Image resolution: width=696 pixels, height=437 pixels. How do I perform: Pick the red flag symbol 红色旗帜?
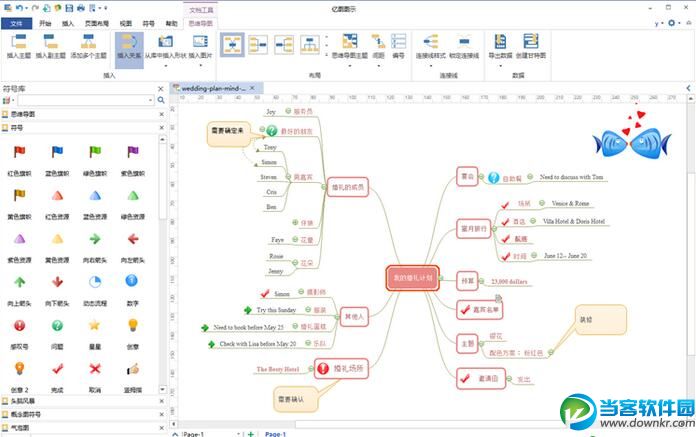(x=19, y=152)
